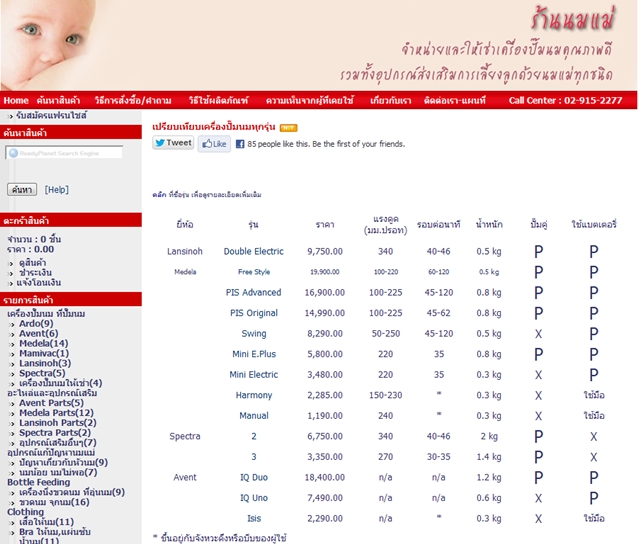Click the Spectra model 2 link
The image size is (640, 544).
coord(254,436)
